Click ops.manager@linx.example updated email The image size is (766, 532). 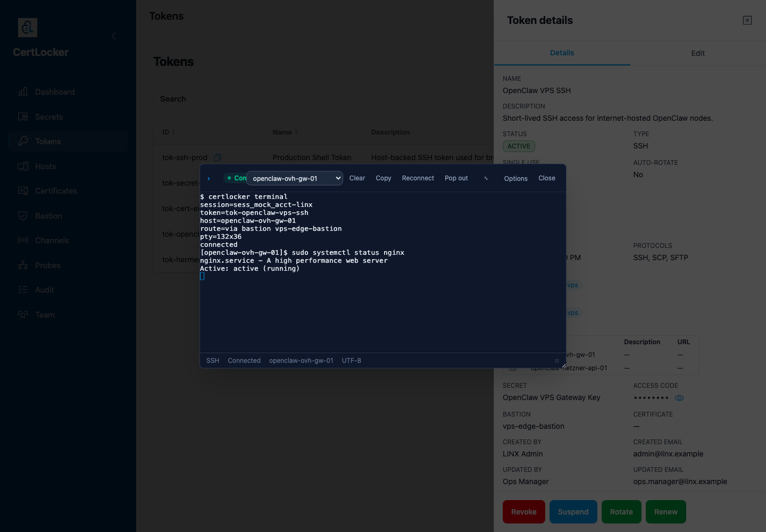click(x=680, y=481)
